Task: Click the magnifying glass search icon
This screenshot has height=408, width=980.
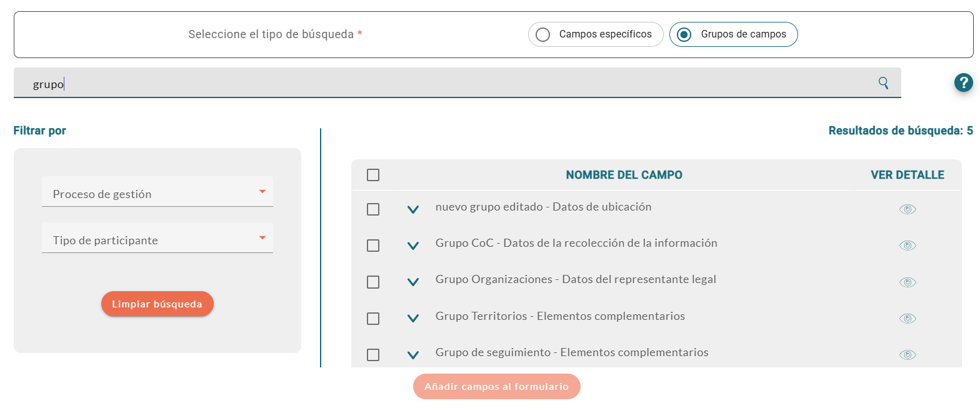Action: click(883, 83)
